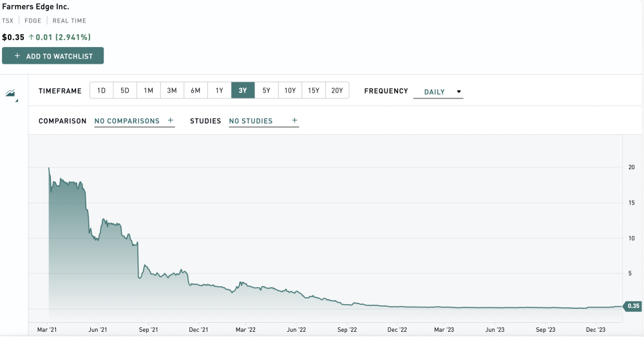Screen dimensions: 644x337
Task: Click the Mar '21 axis label
Action: coord(47,330)
